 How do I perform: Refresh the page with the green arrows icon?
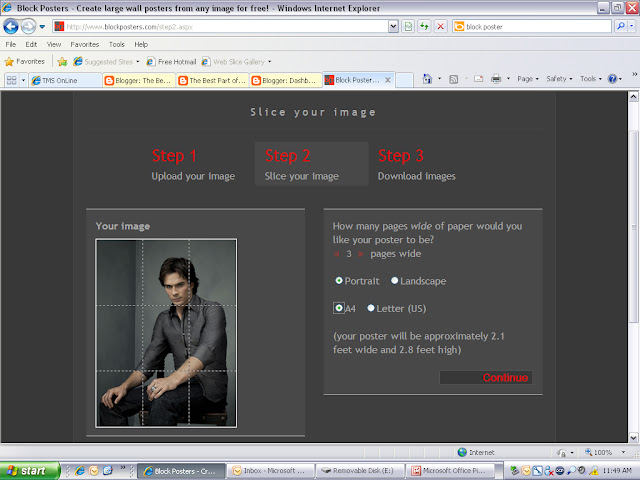(424, 27)
